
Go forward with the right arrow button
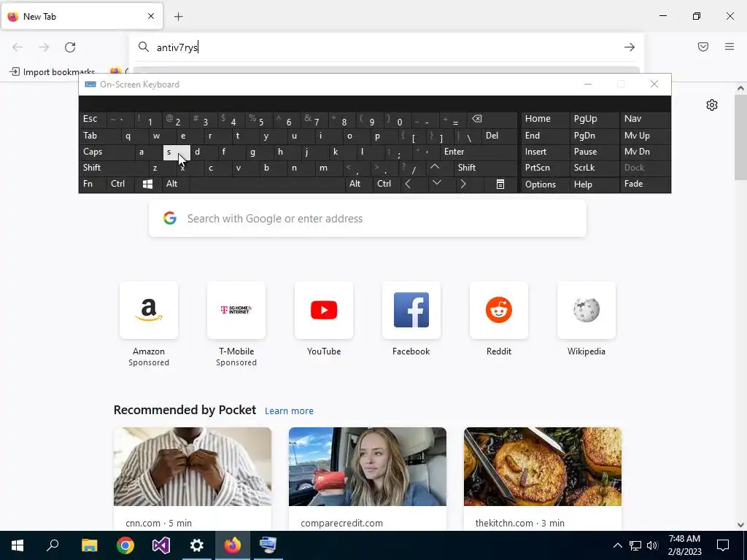[x=44, y=47]
